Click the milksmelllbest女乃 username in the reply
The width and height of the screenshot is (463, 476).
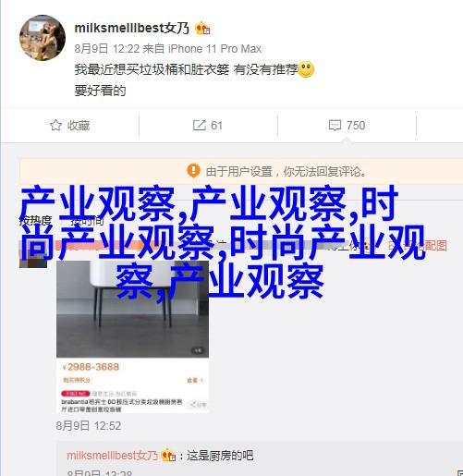(113, 456)
